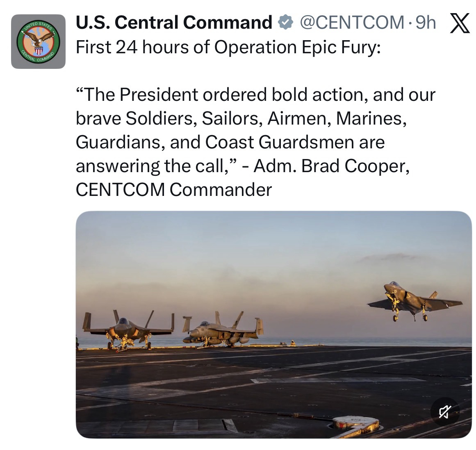Click the parked jet in the center

(x=221, y=331)
